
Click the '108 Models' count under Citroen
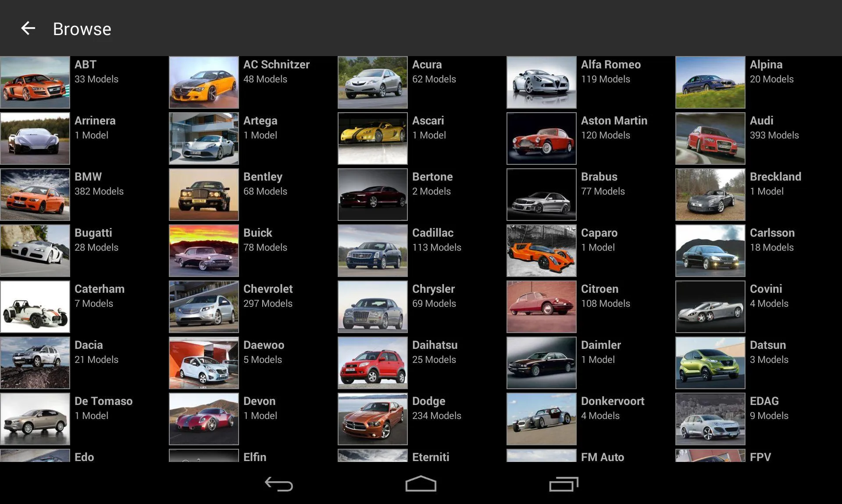[605, 303]
